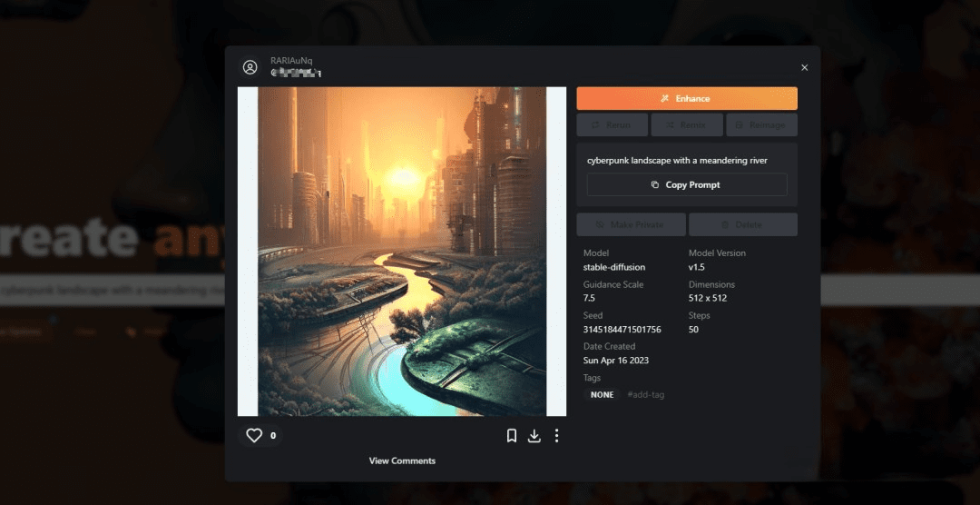Click the #add-tag input field
Screen dimensions: 980x505
pos(646,395)
